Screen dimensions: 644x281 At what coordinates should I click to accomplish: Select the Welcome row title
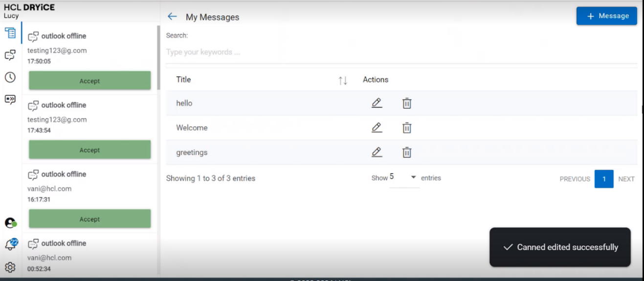[x=192, y=128]
